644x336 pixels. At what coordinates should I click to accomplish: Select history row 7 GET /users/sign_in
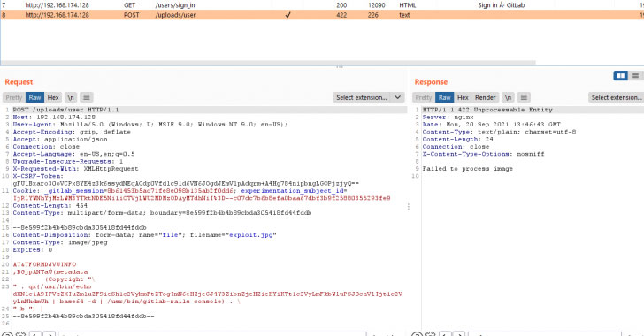(x=322, y=5)
